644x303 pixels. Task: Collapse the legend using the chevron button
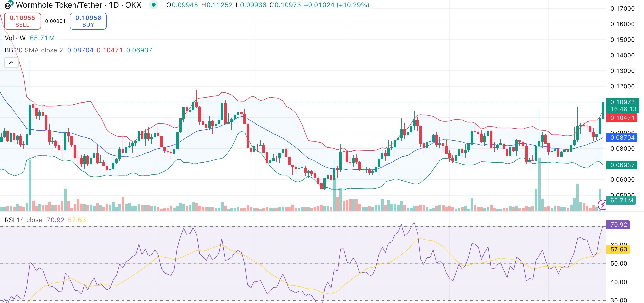(11, 63)
